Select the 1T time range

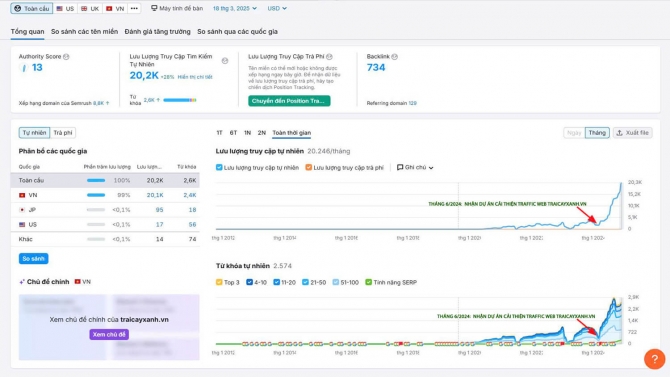pos(219,133)
